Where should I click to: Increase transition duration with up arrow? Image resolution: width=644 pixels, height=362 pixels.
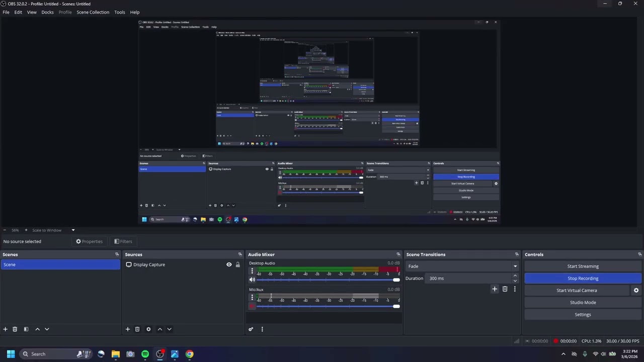515,276
